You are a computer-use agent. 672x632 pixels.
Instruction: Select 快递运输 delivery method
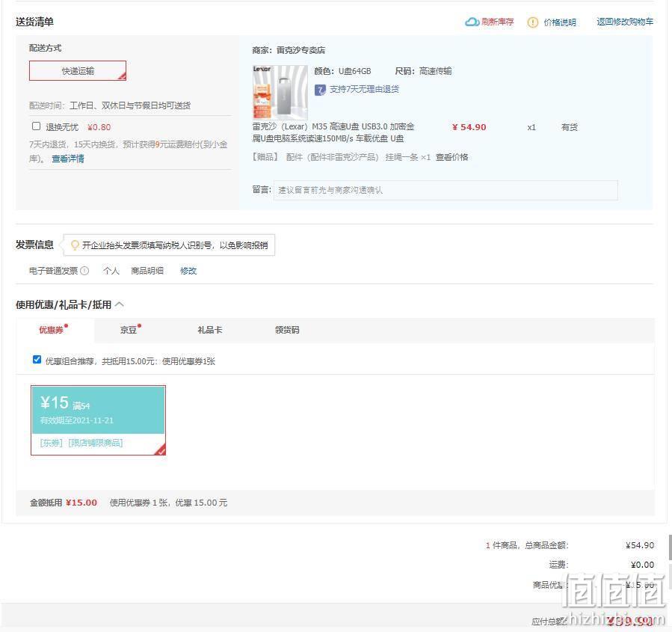78,71
